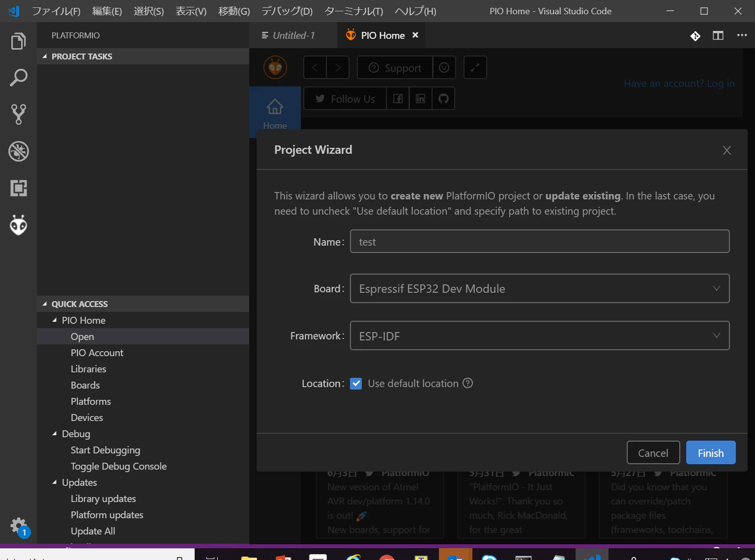Uncheck Use default location checkbox
The width and height of the screenshot is (755, 560).
[x=356, y=383]
